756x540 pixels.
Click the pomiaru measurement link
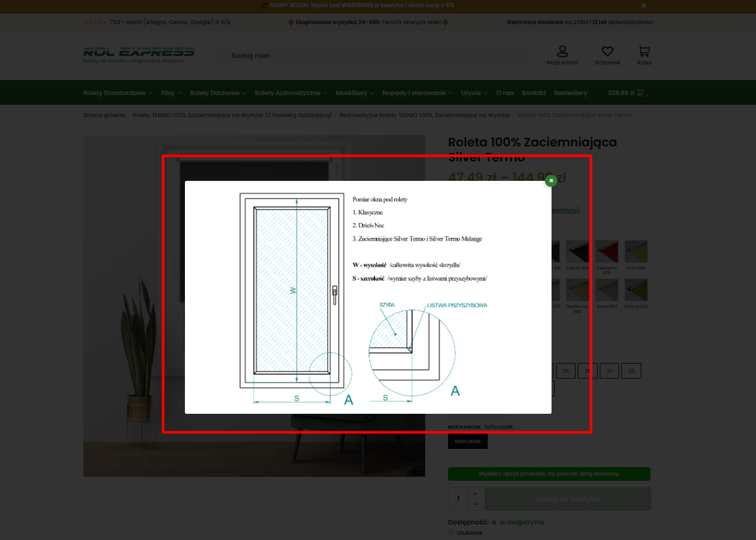pos(565,210)
